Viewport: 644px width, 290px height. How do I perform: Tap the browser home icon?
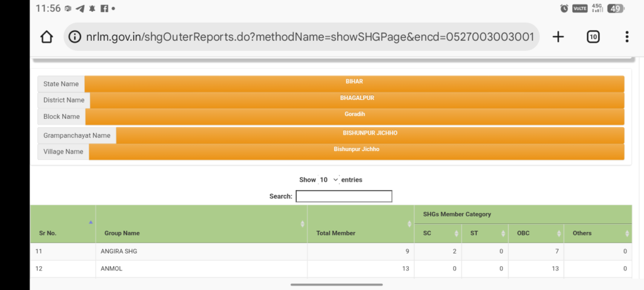click(47, 37)
